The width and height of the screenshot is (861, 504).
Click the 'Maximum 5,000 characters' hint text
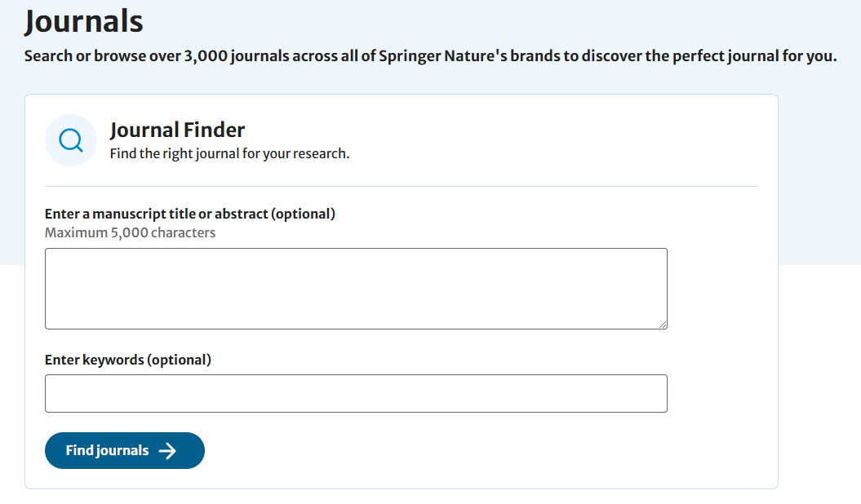(130, 232)
